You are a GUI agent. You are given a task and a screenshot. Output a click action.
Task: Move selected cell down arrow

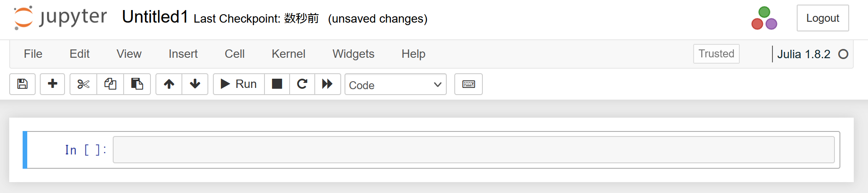click(195, 84)
